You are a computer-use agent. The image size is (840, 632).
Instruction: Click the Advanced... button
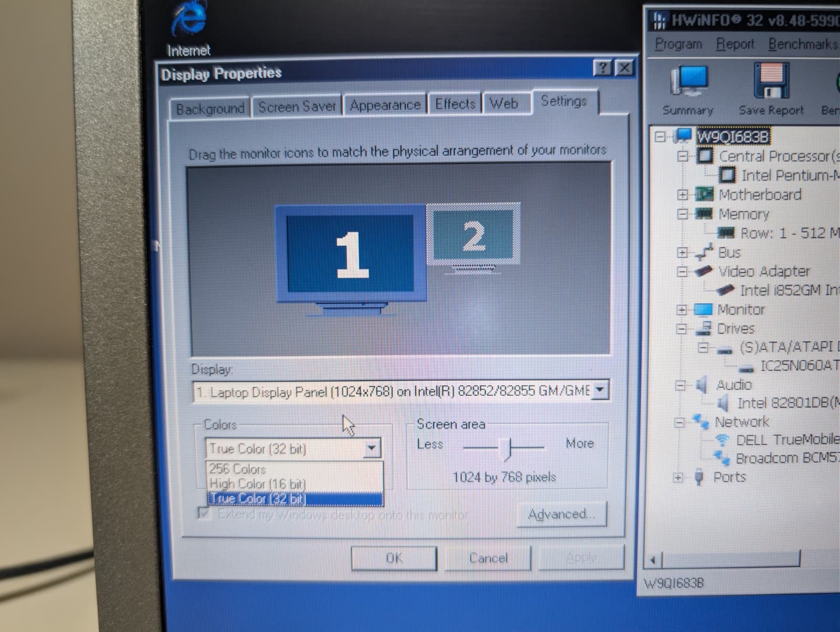click(561, 514)
